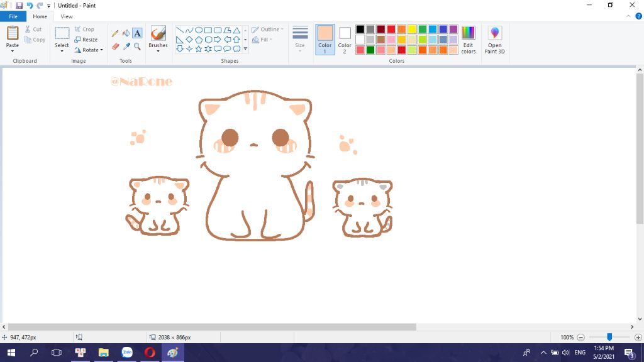Click Open Paint 3D button
The height and width of the screenshot is (362, 644).
[x=494, y=40]
